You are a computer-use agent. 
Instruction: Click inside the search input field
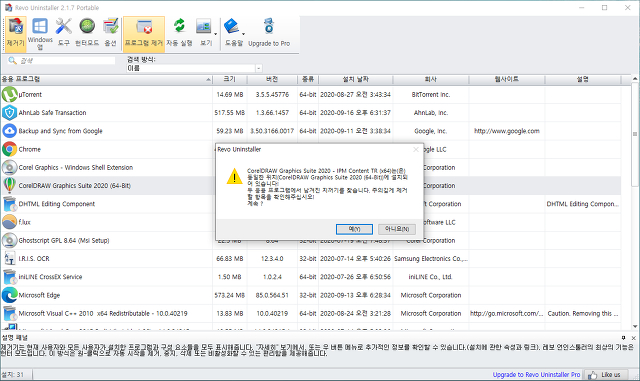pos(67,60)
